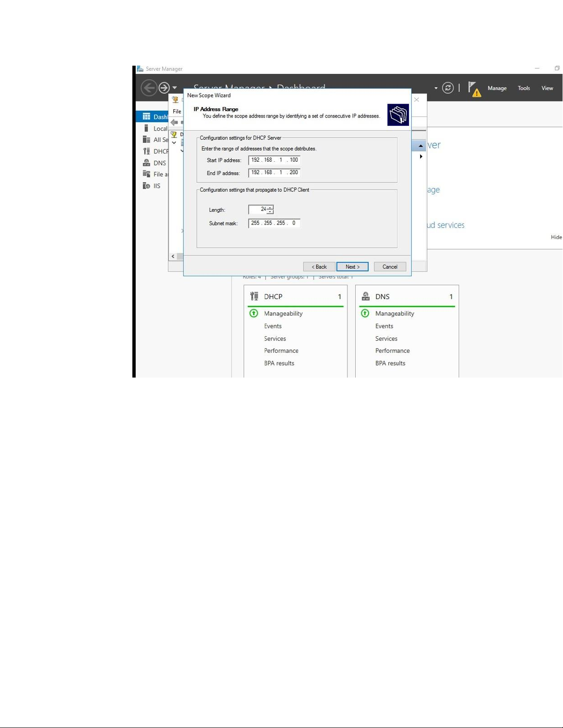
Task: Open the DNS tile title
Action: pos(382,297)
